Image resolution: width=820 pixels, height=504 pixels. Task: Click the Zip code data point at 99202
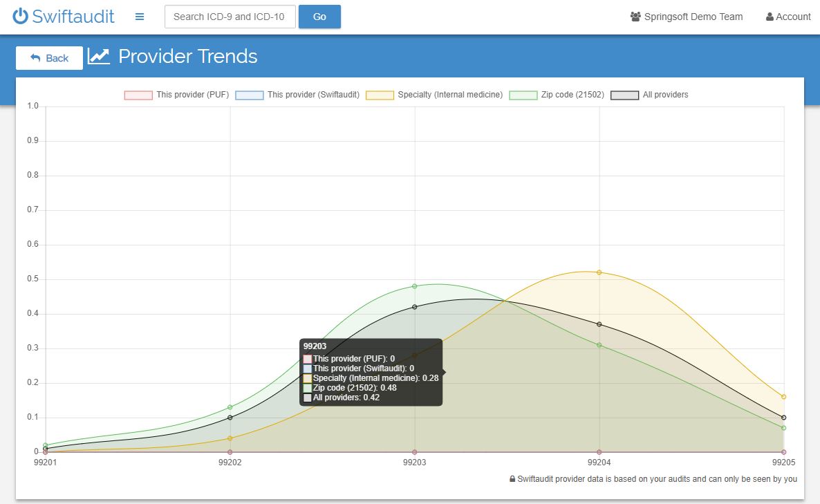click(x=230, y=407)
